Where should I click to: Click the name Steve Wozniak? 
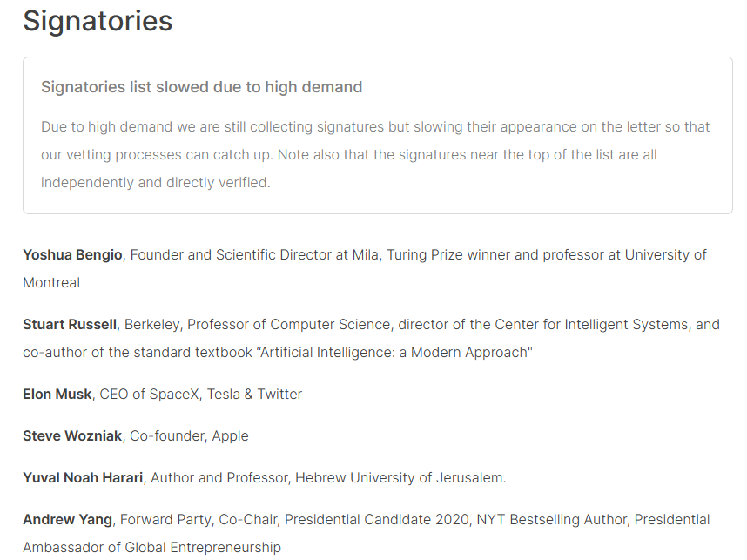coord(72,435)
